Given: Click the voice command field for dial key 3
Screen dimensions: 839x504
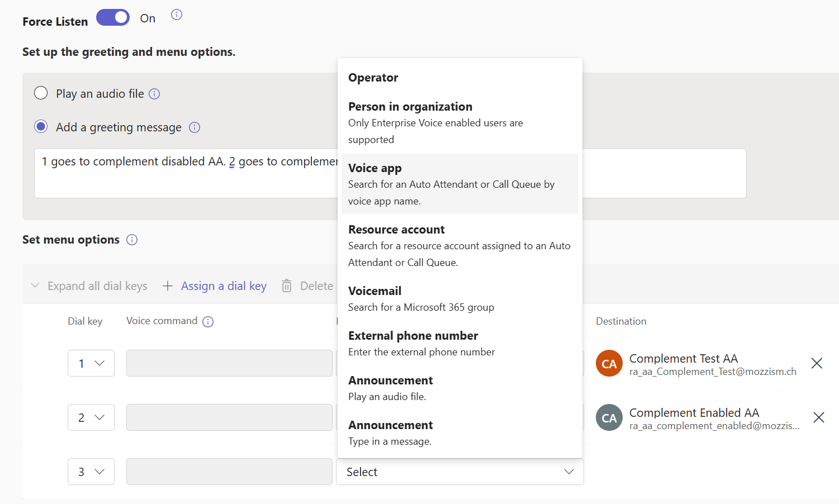Looking at the screenshot, I should [229, 472].
